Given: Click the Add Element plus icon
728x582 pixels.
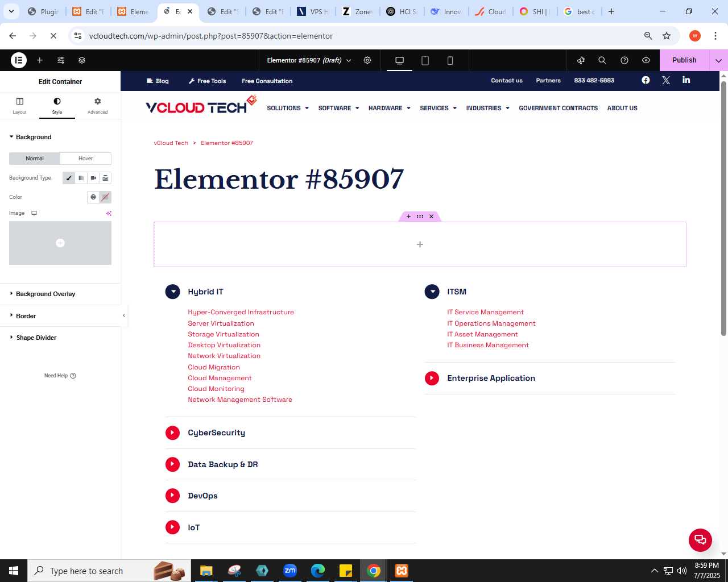Looking at the screenshot, I should (x=40, y=60).
